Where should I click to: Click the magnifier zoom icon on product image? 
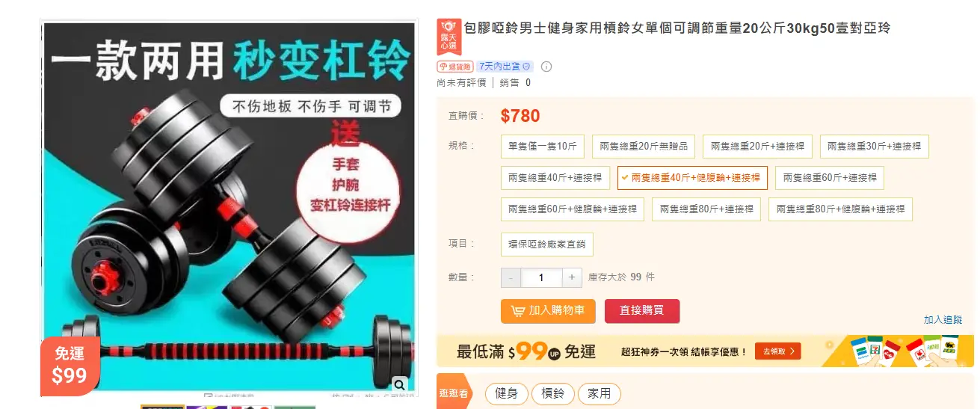coord(399,384)
